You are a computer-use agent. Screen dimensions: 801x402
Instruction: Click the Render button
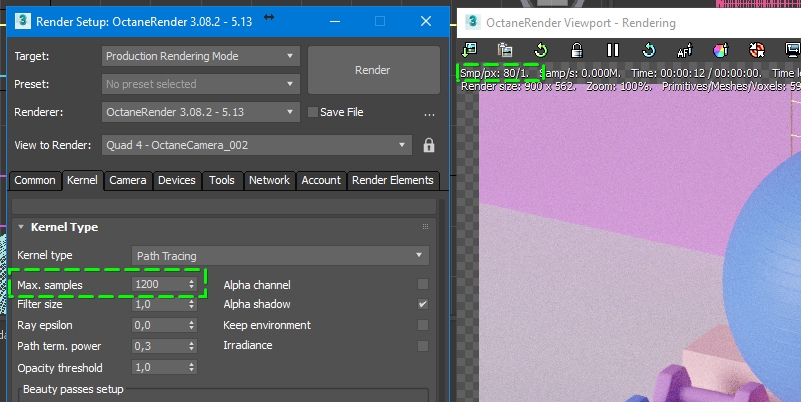pos(373,70)
